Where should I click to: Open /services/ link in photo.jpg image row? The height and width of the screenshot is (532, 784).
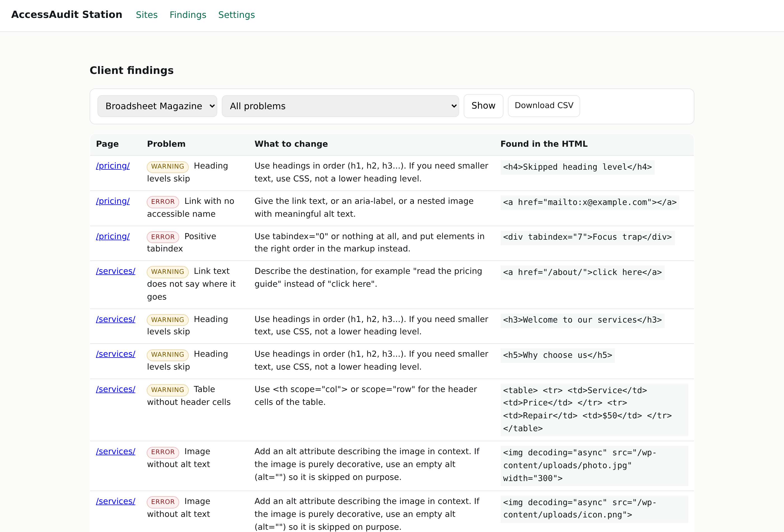(115, 451)
